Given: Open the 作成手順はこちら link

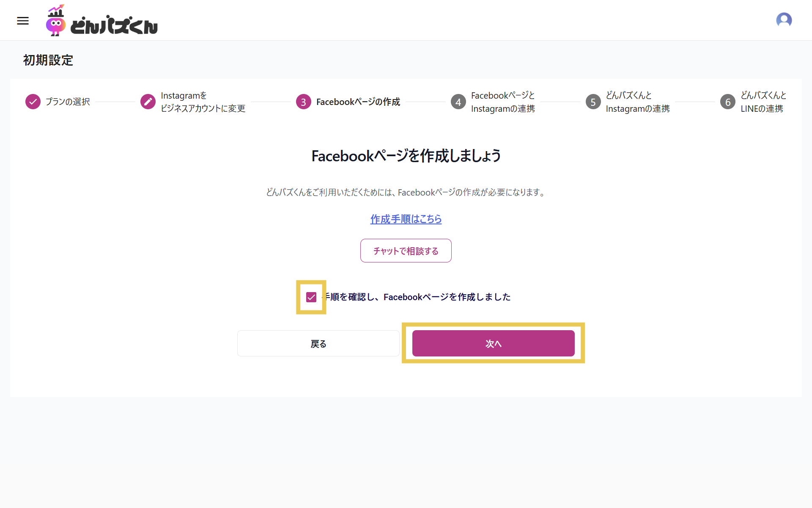Looking at the screenshot, I should tap(406, 219).
